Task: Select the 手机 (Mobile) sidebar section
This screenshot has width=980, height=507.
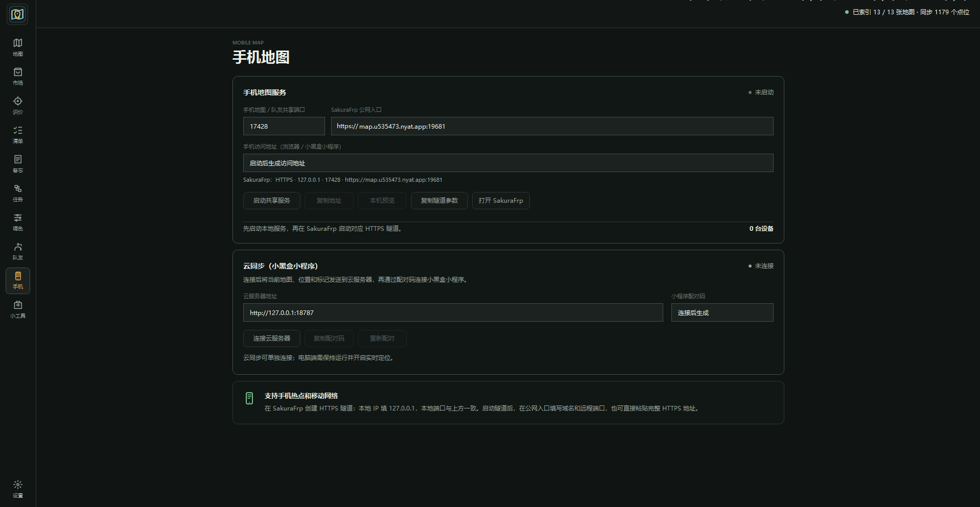Action: pos(18,280)
